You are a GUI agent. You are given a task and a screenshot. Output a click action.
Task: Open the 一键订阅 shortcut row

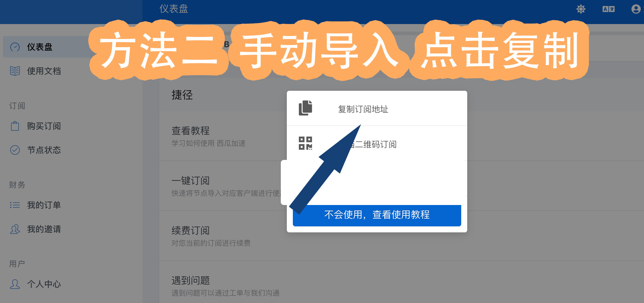[x=222, y=186]
